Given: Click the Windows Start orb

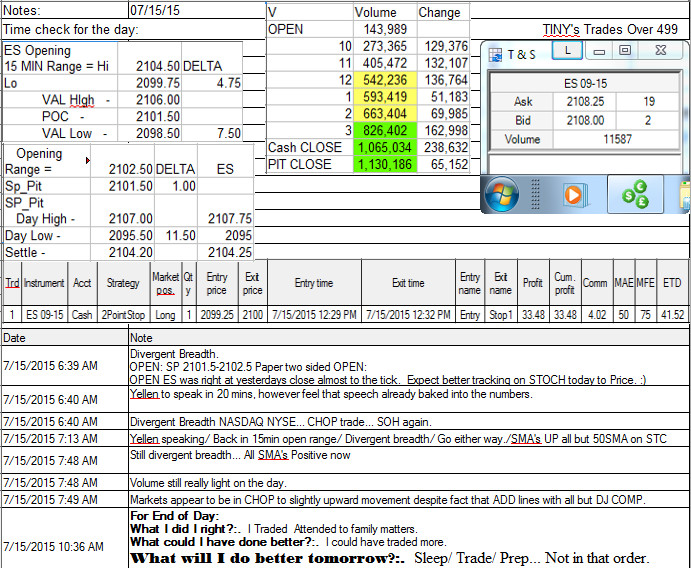Looking at the screenshot, I should pyautogui.click(x=501, y=194).
